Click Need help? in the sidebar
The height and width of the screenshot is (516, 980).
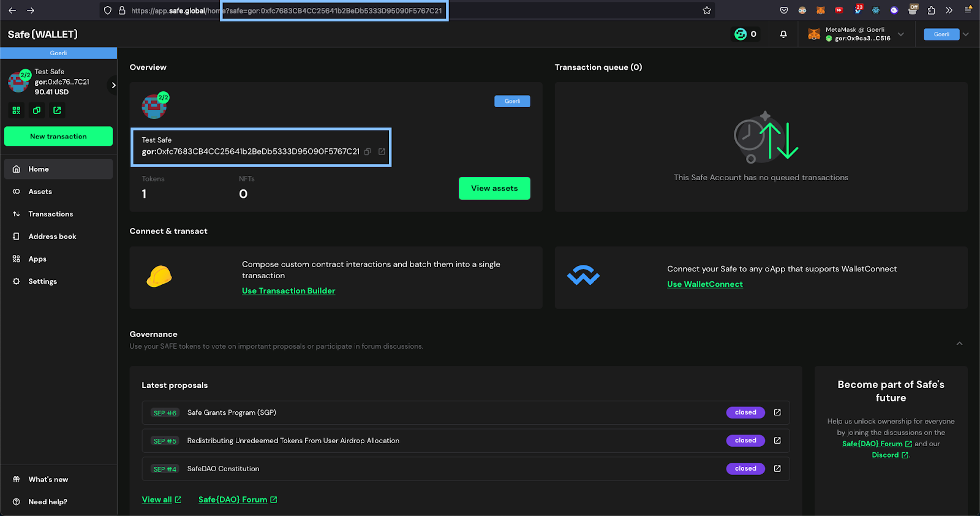click(58, 502)
